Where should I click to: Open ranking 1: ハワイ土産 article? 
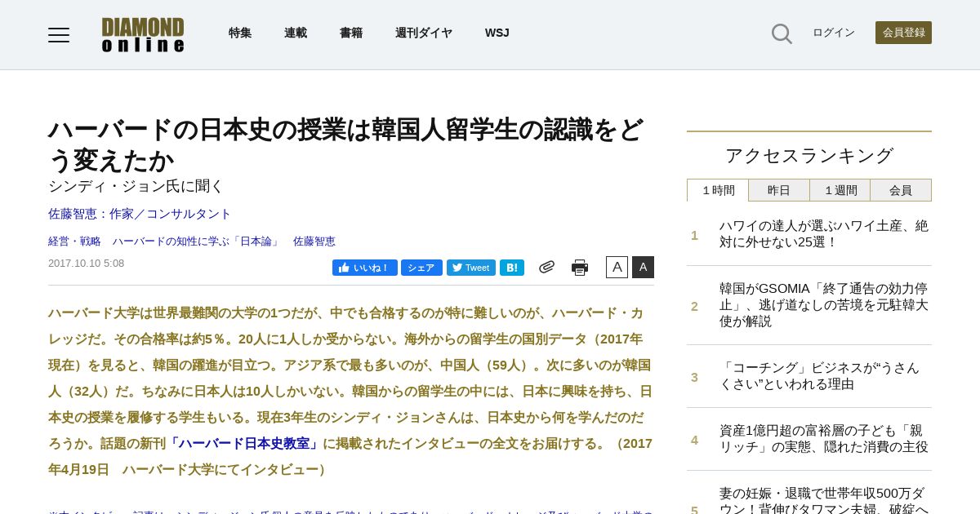[x=824, y=234]
